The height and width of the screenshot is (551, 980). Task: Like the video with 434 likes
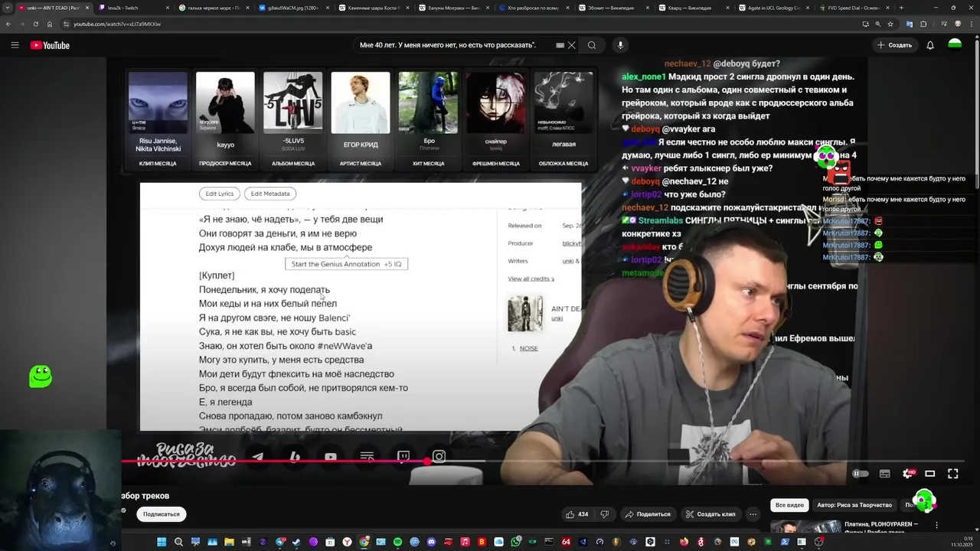pos(577,514)
